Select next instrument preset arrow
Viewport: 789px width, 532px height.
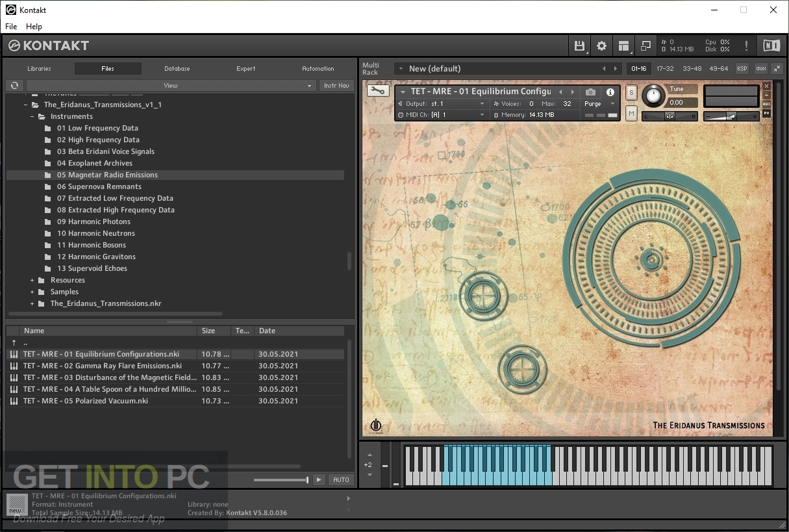572,92
